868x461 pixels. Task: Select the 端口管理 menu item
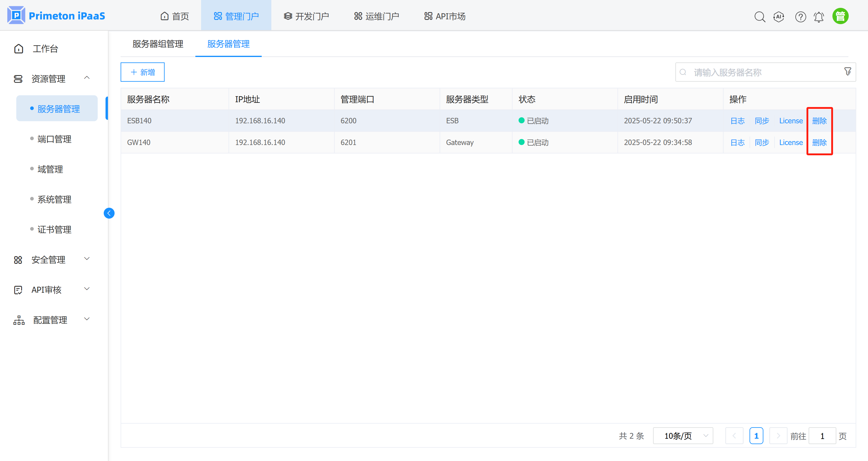click(54, 139)
